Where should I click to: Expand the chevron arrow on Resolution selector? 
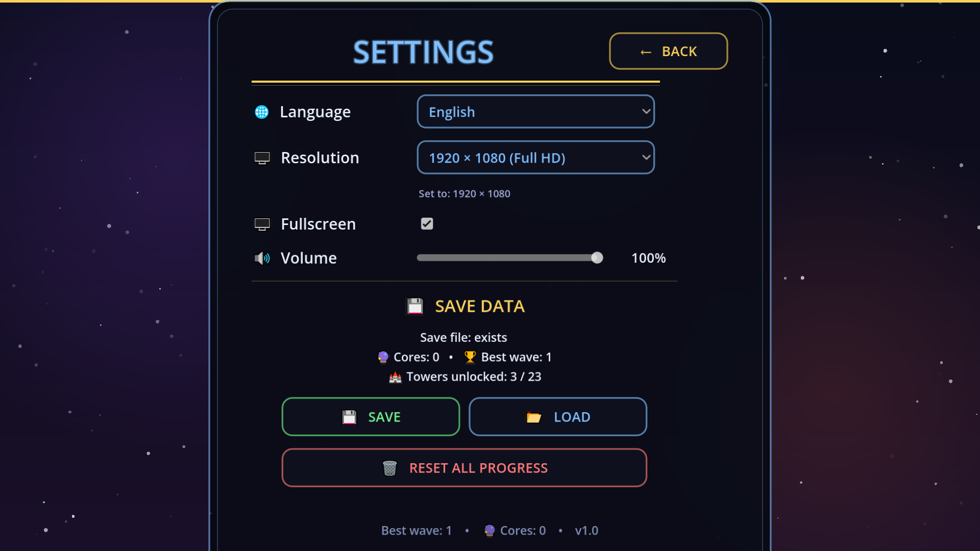click(646, 157)
